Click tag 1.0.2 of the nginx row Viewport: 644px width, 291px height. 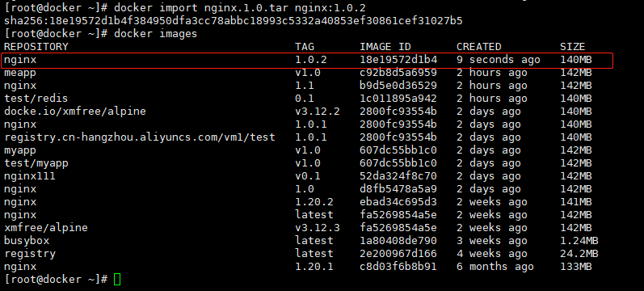(311, 60)
